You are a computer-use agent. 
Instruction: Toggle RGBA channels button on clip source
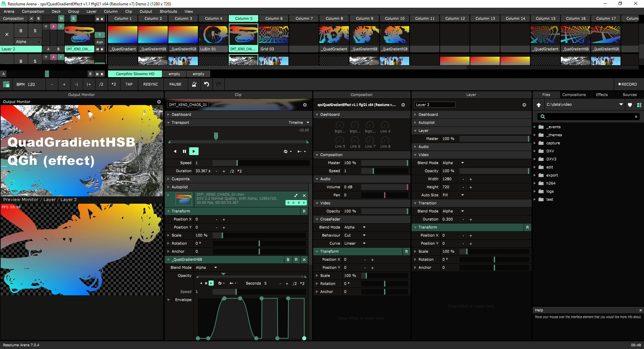(296, 203)
